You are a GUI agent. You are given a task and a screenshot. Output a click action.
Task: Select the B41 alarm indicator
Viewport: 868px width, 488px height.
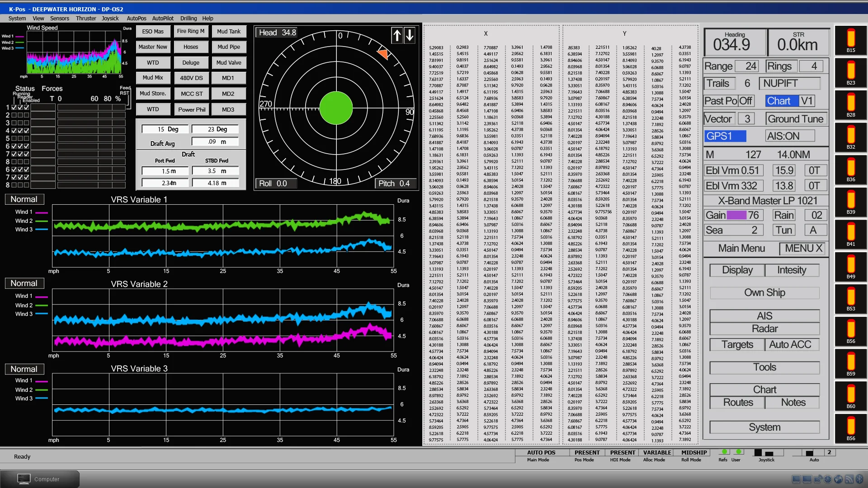(851, 234)
